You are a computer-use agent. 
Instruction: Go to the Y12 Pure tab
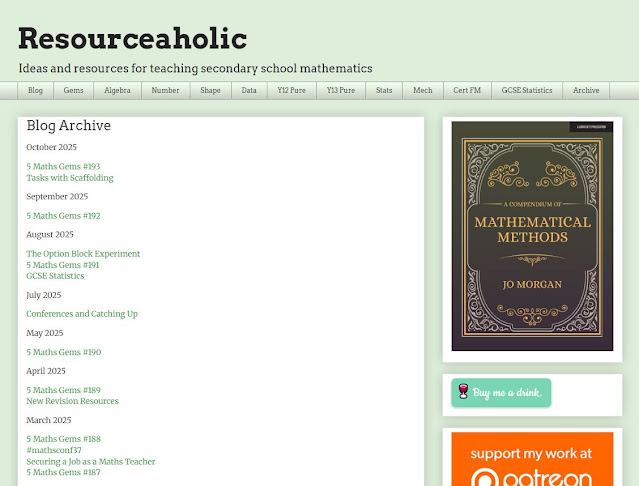point(293,91)
